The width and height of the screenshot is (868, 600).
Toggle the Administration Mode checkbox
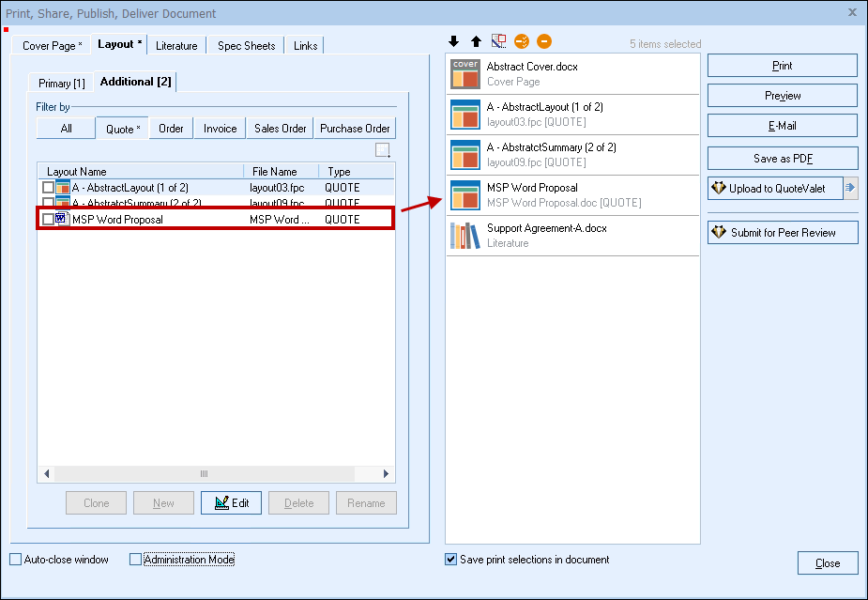pyautogui.click(x=135, y=560)
